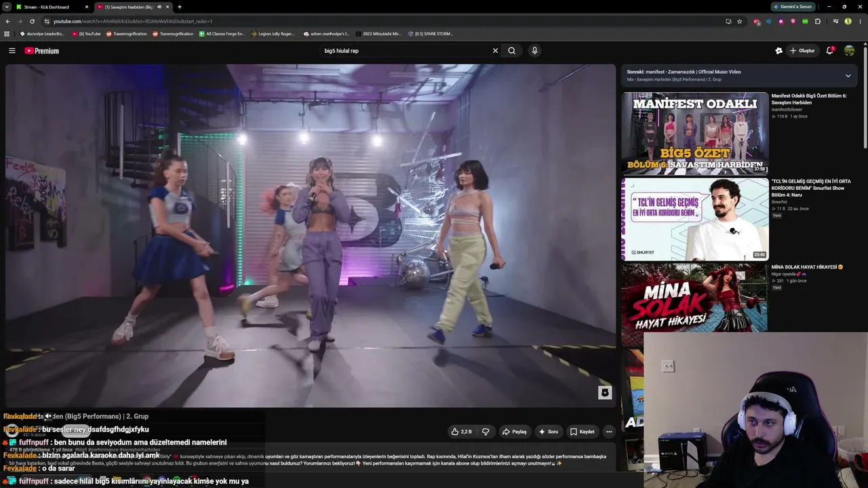This screenshot has width=868, height=488.
Task: Open more actions menu under the video
Action: [x=609, y=432]
